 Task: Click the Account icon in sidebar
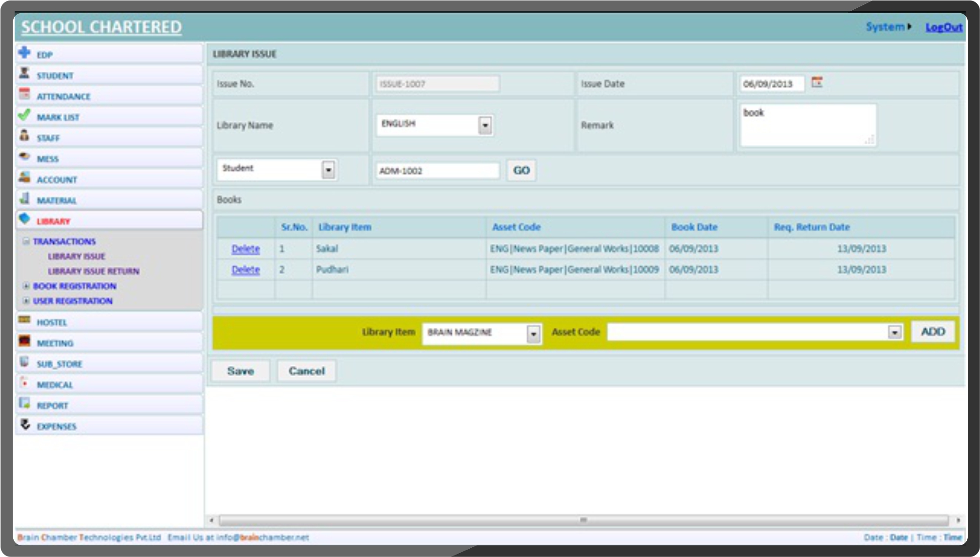click(24, 177)
